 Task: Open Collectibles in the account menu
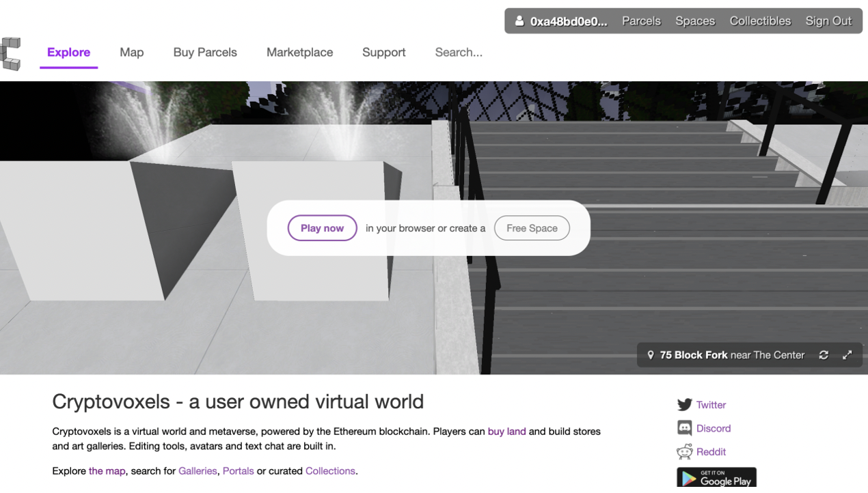760,21
